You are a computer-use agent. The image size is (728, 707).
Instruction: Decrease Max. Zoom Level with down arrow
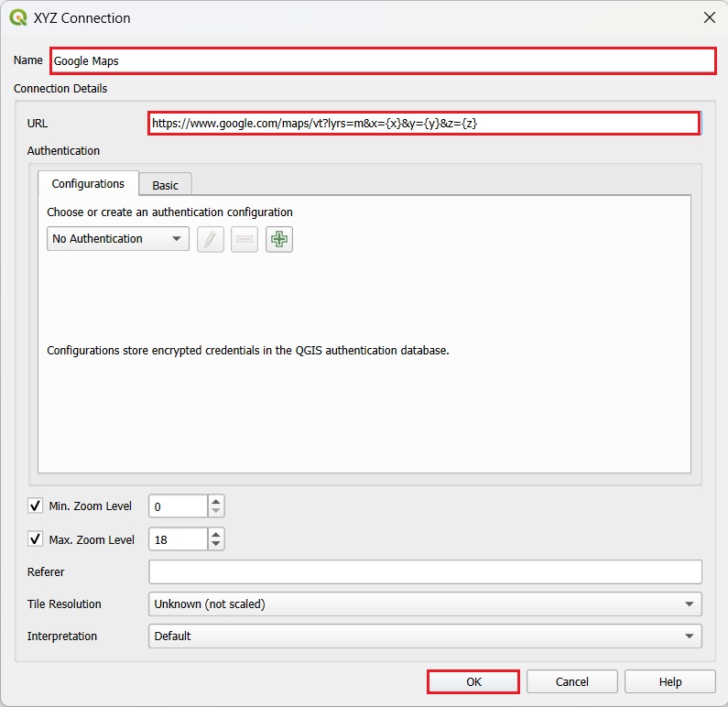point(216,546)
